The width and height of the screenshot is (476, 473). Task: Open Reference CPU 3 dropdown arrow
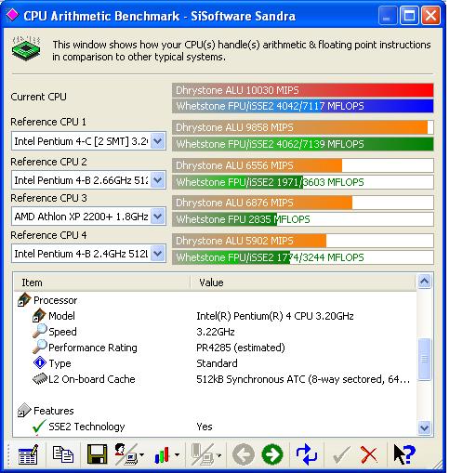tap(158, 217)
